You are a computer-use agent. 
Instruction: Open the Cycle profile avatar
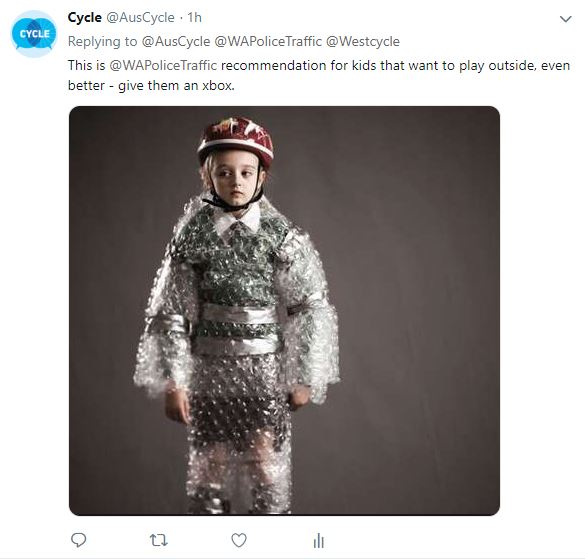[x=34, y=34]
